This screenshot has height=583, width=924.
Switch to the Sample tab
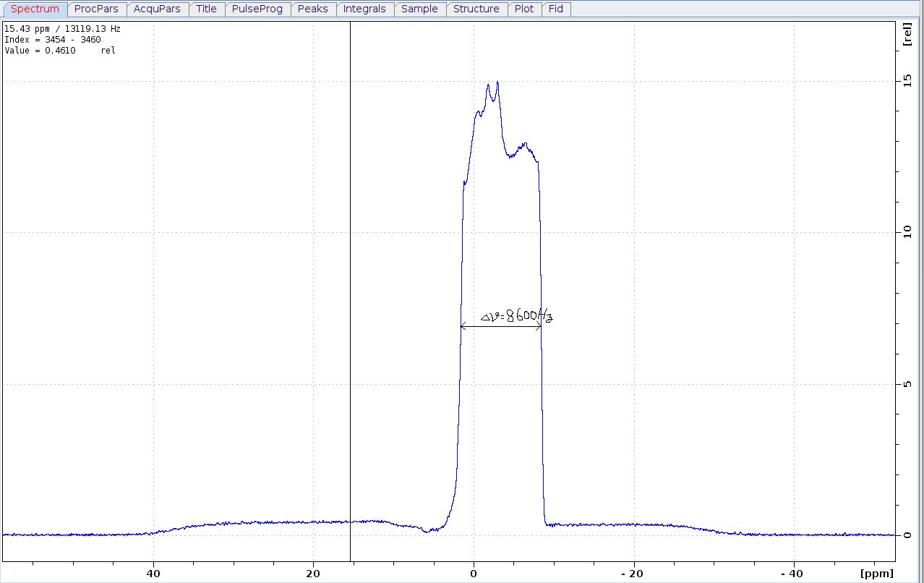(419, 9)
